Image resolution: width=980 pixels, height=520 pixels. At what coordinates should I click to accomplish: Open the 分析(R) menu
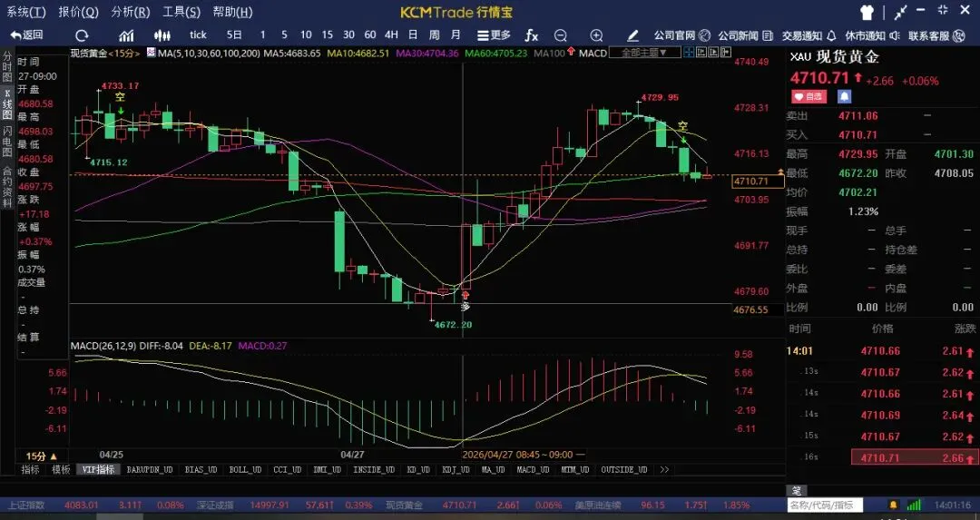130,12
